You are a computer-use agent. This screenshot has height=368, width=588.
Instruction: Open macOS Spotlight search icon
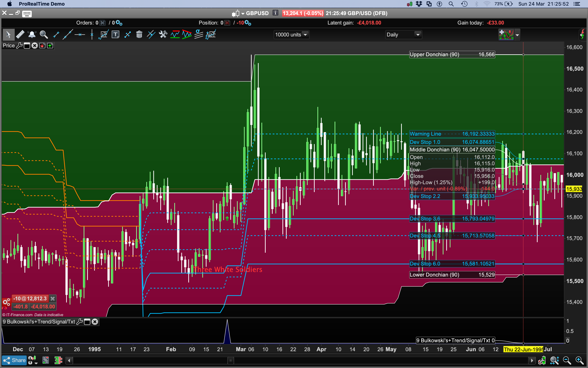[x=451, y=4]
